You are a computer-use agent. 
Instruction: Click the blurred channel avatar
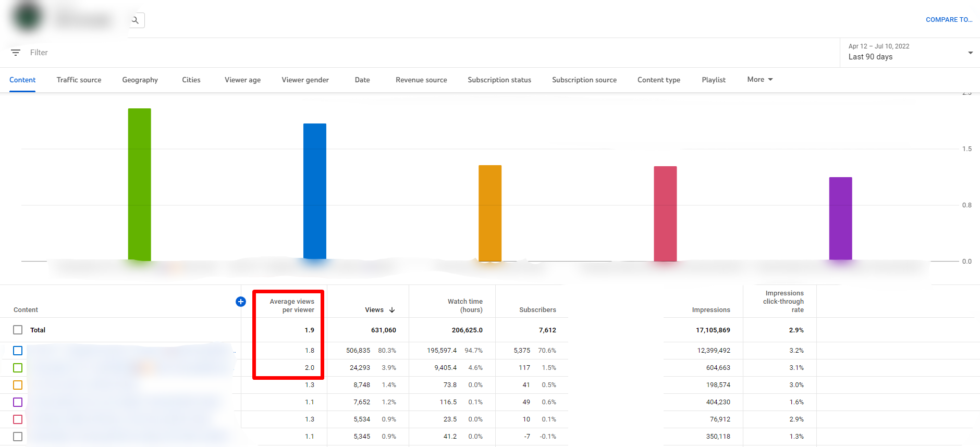28,17
